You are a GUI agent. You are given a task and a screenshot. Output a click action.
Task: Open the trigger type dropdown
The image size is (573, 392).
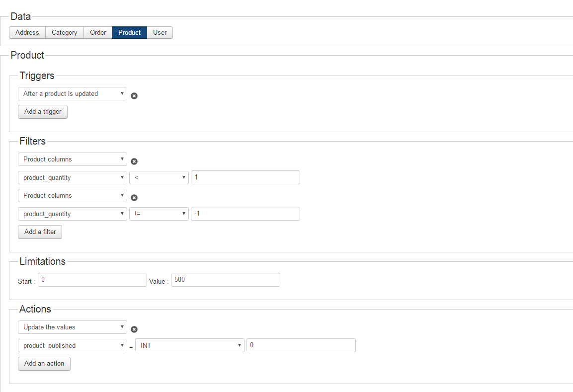(x=73, y=94)
